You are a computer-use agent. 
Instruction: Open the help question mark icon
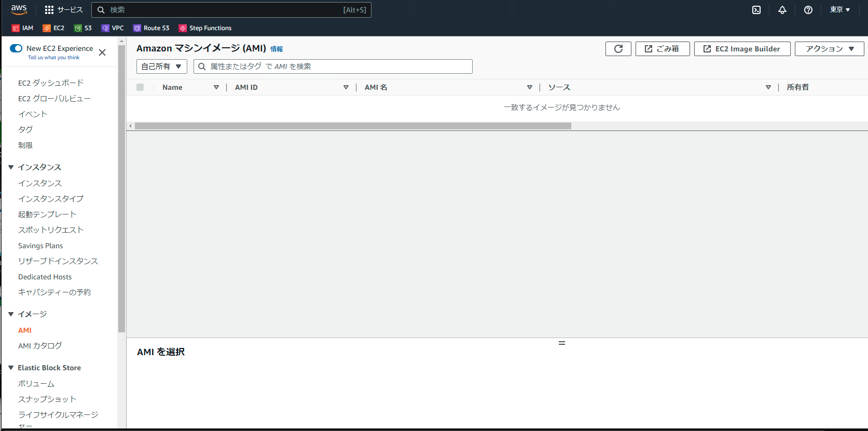click(808, 10)
